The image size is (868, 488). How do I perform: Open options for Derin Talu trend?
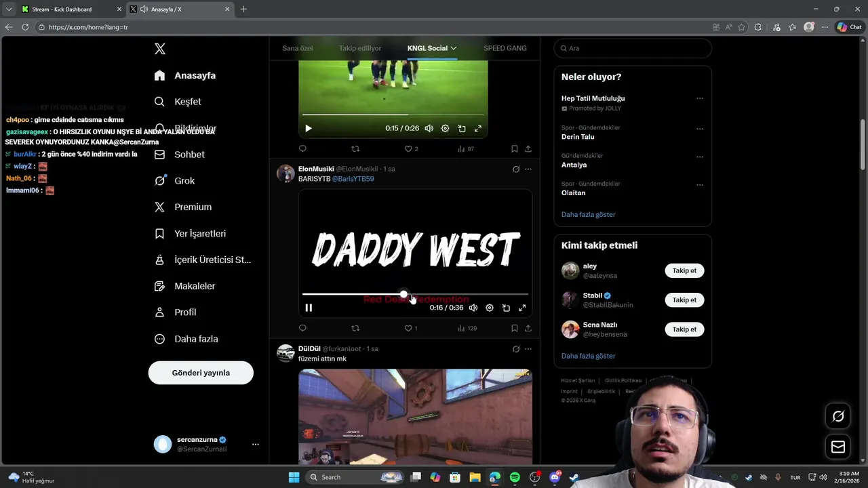(700, 129)
